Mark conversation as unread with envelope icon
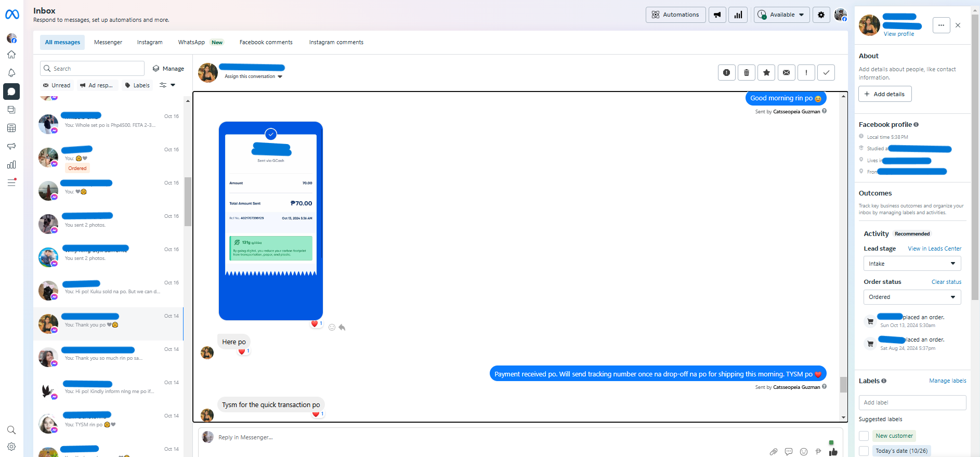This screenshot has height=457, width=980. click(787, 73)
